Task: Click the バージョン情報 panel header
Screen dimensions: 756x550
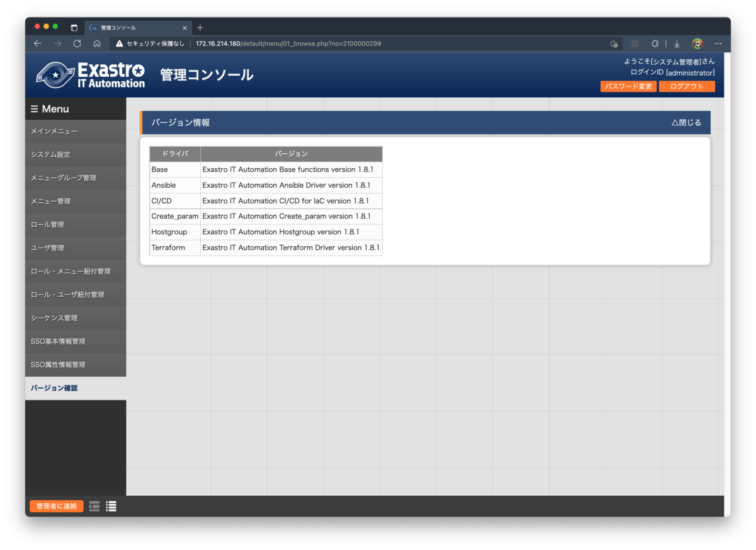Action: click(425, 123)
